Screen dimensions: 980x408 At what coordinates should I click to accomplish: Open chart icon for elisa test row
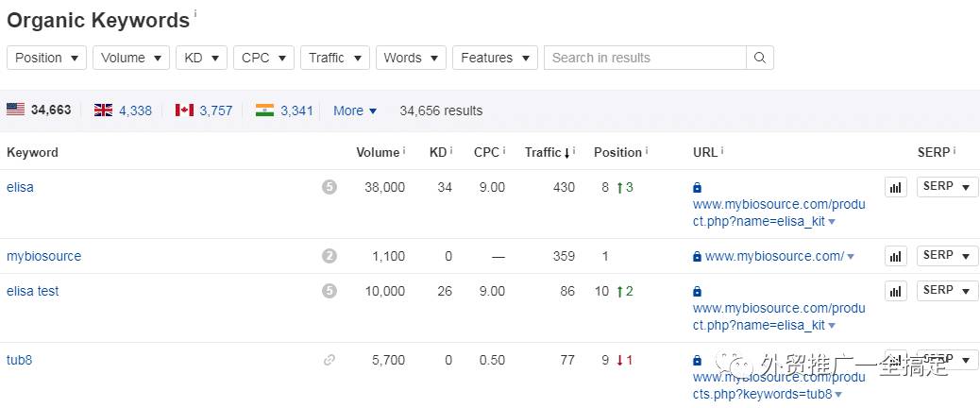[896, 291]
